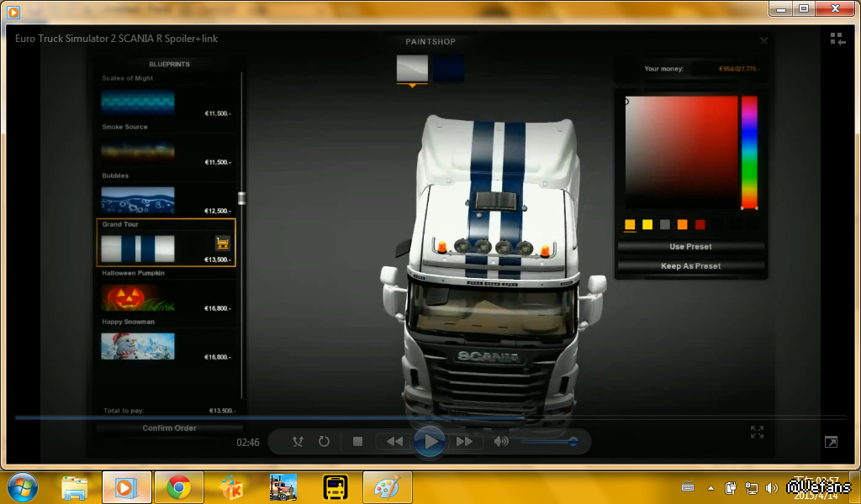The image size is (861, 504).
Task: Open Euro Truck Simulator taskbar icon
Action: (x=283, y=487)
